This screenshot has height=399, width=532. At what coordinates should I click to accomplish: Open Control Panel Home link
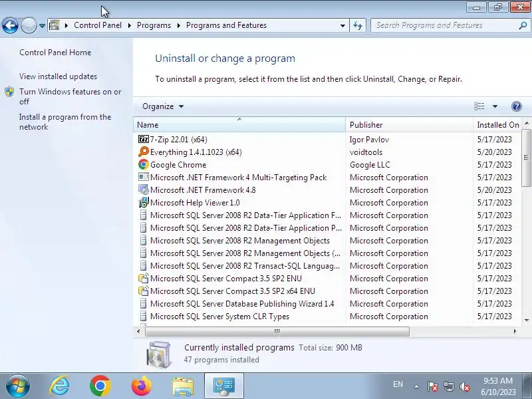[x=55, y=53]
